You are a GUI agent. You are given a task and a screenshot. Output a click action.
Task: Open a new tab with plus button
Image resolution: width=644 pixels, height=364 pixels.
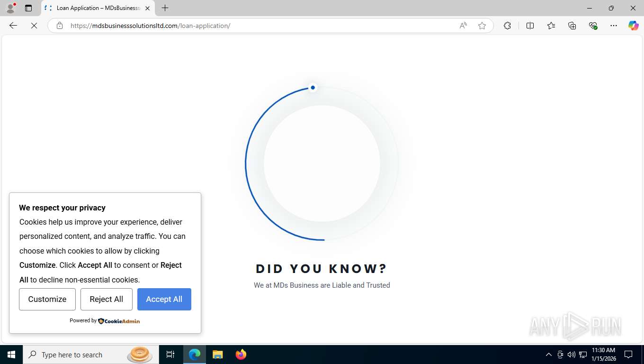click(x=165, y=8)
